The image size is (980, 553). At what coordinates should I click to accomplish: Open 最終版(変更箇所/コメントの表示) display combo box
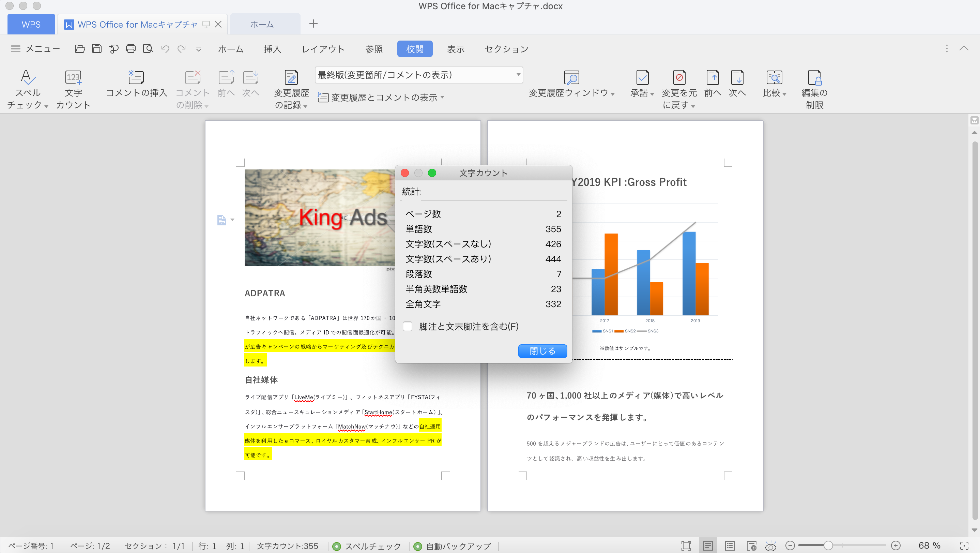click(419, 75)
